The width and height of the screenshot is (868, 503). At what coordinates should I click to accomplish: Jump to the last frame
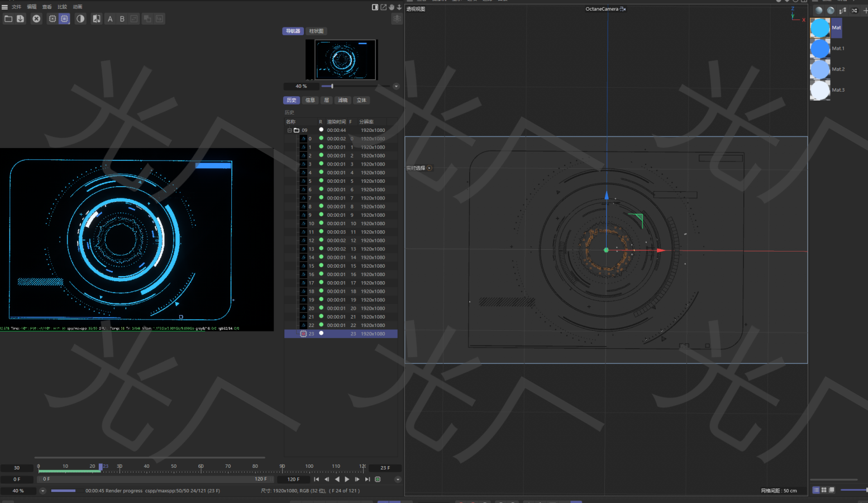coord(368,480)
